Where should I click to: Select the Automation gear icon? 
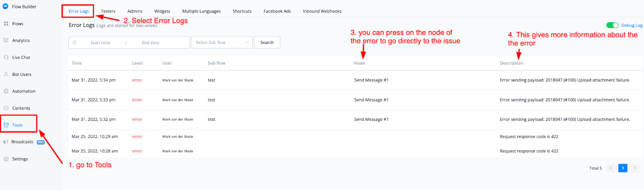(x=6, y=91)
